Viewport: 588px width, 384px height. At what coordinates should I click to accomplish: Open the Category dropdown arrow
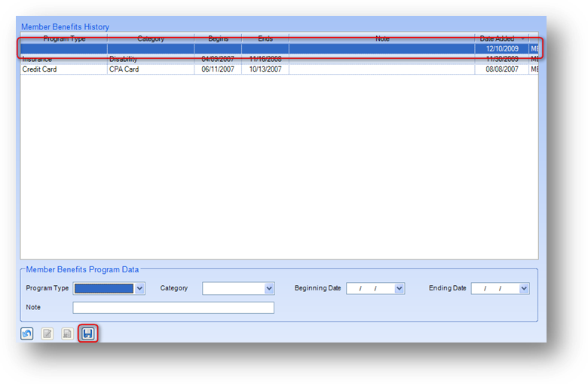pyautogui.click(x=269, y=289)
